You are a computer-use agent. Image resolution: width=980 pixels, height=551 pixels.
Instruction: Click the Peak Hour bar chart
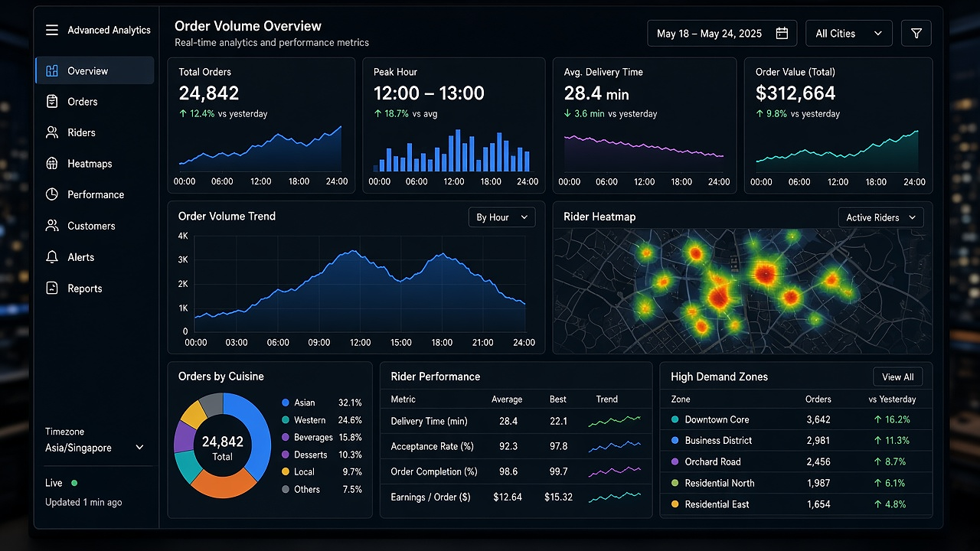[x=453, y=150]
